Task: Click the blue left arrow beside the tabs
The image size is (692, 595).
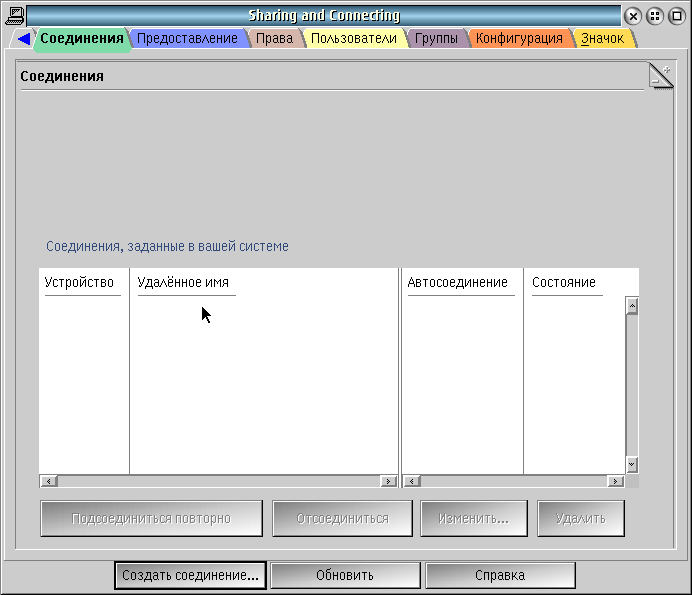Action: (24, 39)
